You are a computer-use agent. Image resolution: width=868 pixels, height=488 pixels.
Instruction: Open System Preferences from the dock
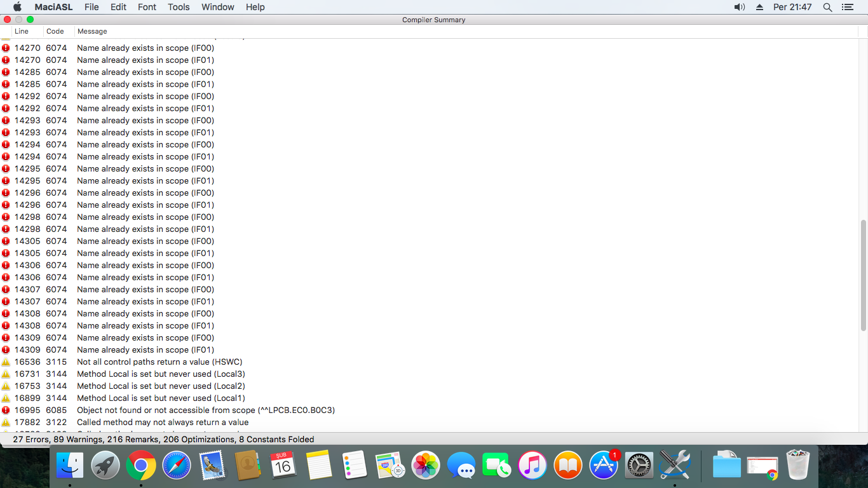pos(639,466)
